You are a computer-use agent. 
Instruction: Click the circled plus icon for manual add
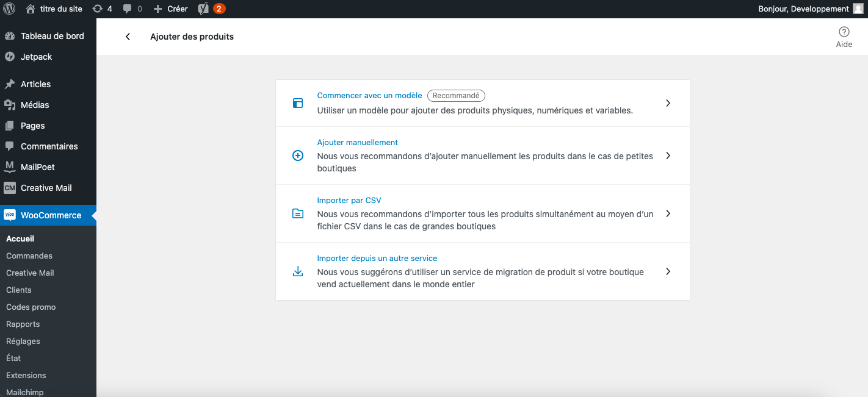pyautogui.click(x=298, y=156)
